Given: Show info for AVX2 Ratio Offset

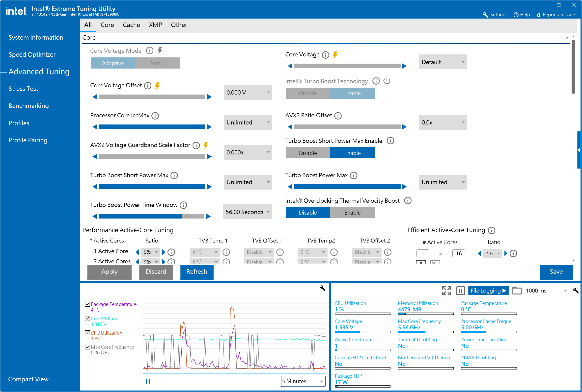Looking at the screenshot, I should click(x=338, y=116).
